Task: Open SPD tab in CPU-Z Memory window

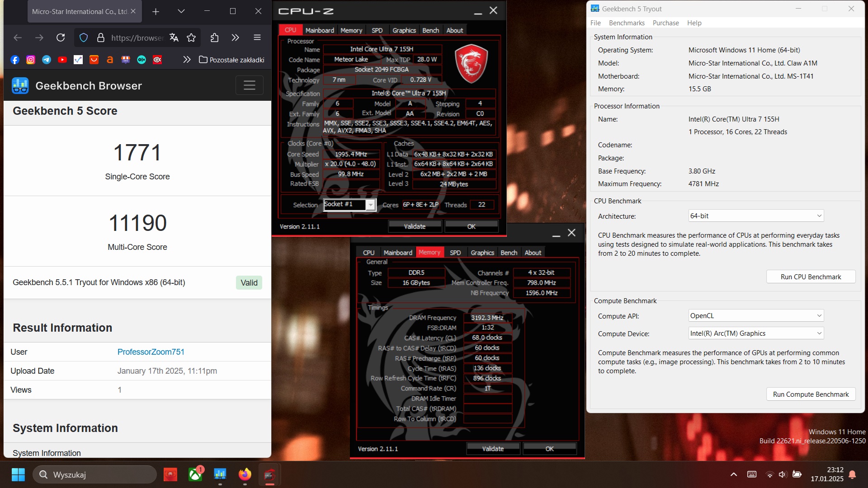Action: tap(455, 253)
